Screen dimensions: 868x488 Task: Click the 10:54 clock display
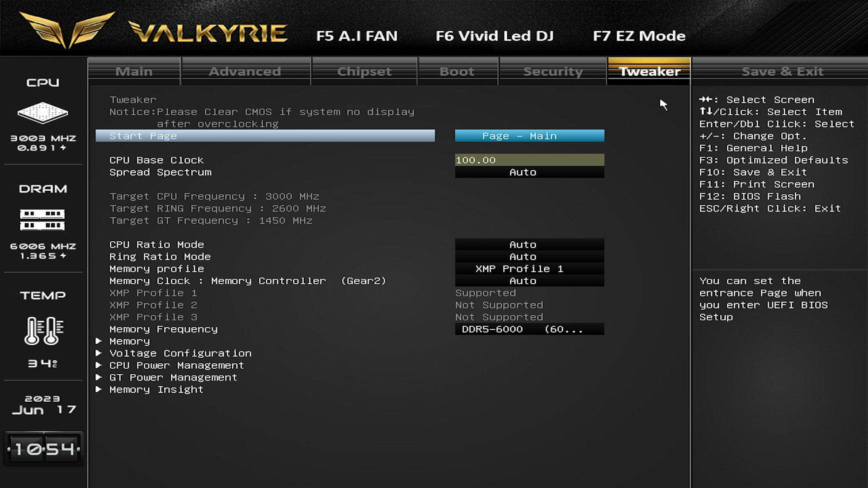point(43,449)
